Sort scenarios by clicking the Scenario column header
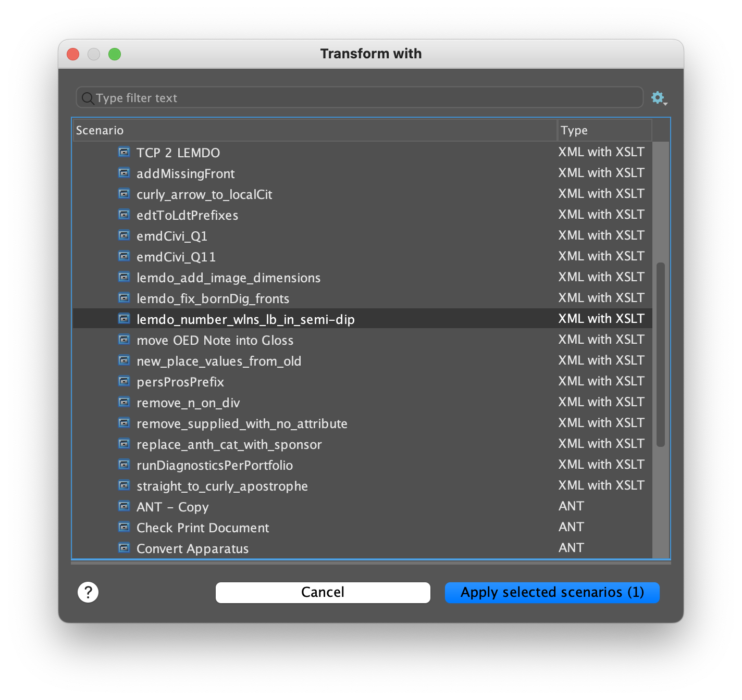The image size is (742, 700). pos(313,130)
